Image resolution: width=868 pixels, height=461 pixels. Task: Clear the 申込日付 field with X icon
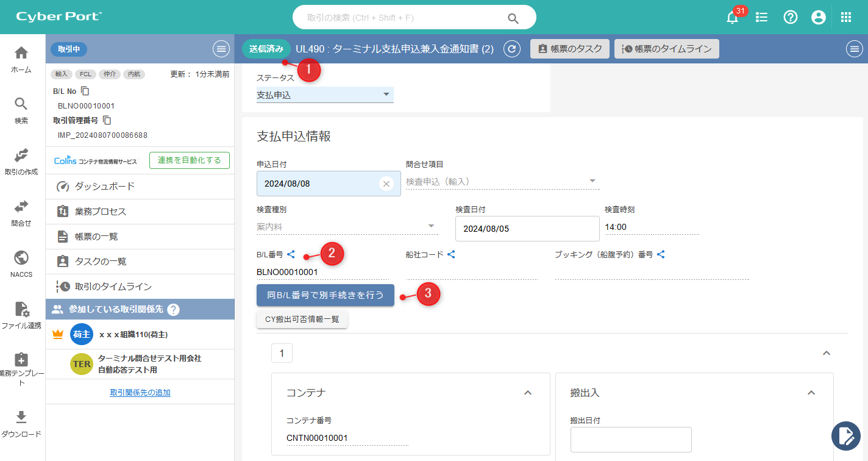click(x=386, y=184)
